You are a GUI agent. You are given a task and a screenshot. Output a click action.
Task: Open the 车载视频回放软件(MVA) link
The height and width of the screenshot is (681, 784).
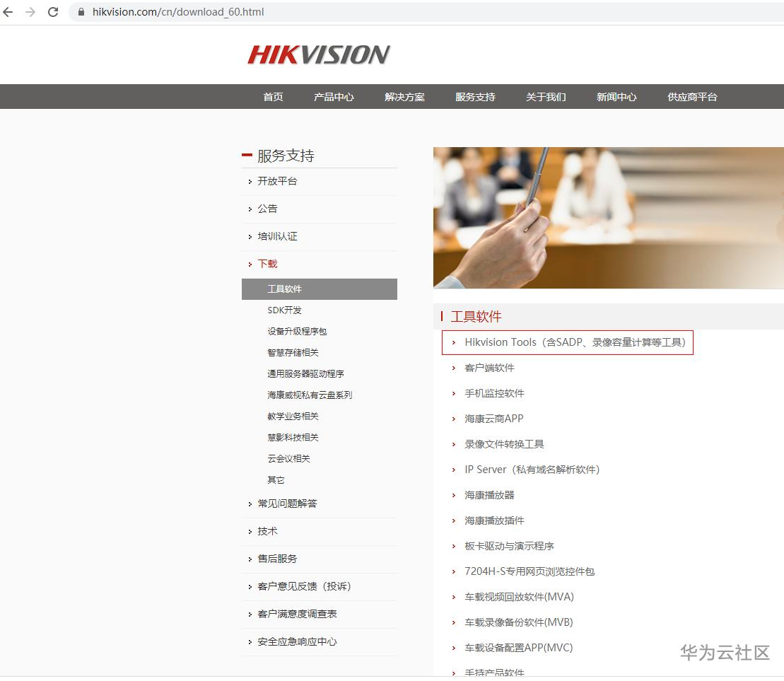click(x=519, y=597)
